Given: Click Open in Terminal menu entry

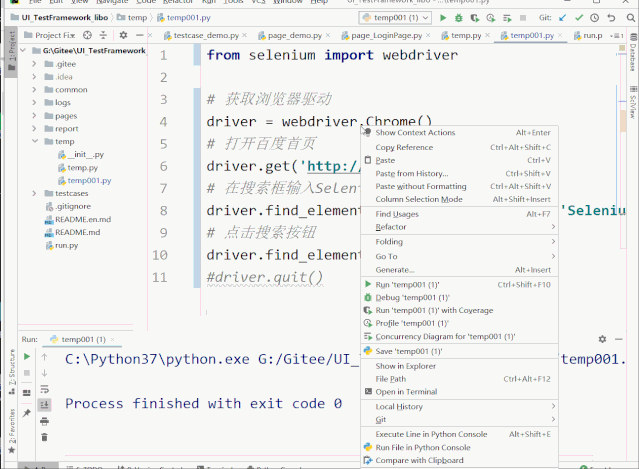Looking at the screenshot, I should click(x=406, y=392).
